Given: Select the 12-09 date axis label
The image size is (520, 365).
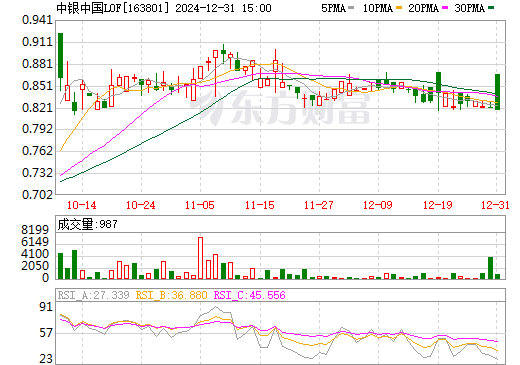Looking at the screenshot, I should tap(378, 205).
